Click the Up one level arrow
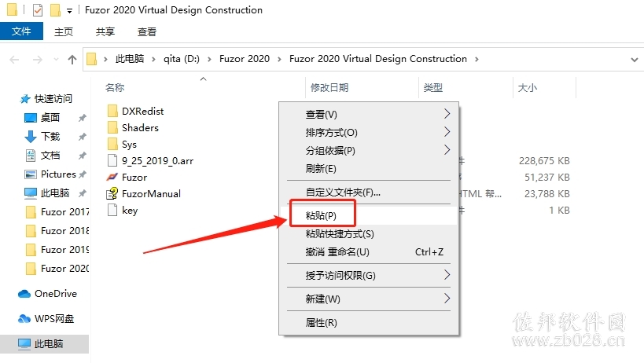This screenshot has height=363, width=644. 72,60
